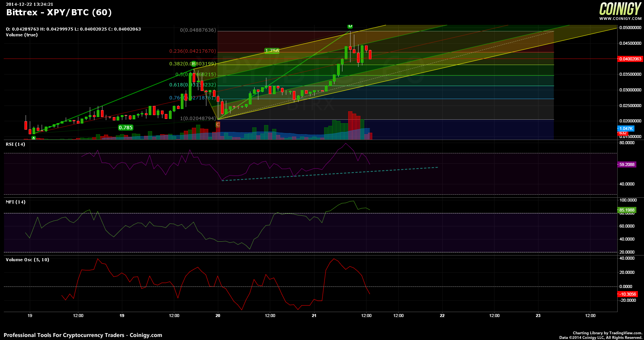Click the date 20 on time axis
This screenshot has width=644, height=340.
tap(218, 316)
